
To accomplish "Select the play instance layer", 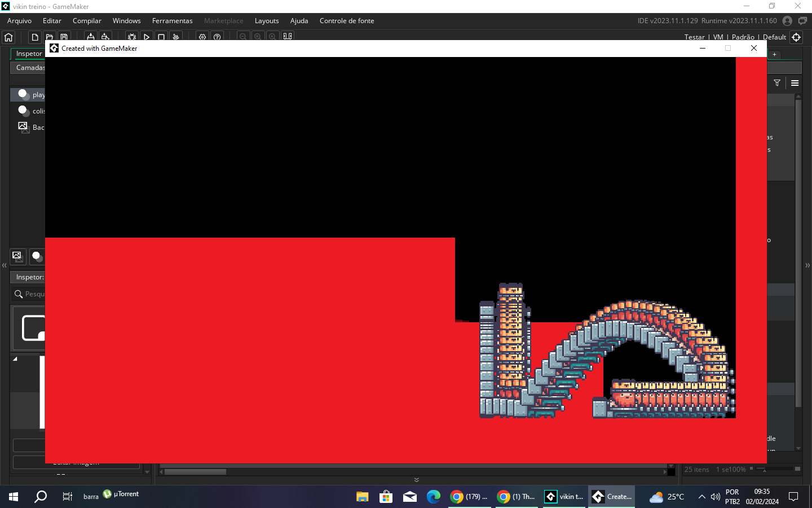I will coord(28,94).
